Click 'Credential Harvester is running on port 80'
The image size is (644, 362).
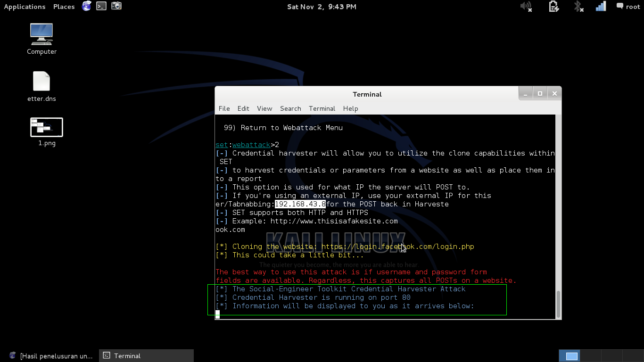click(x=313, y=297)
